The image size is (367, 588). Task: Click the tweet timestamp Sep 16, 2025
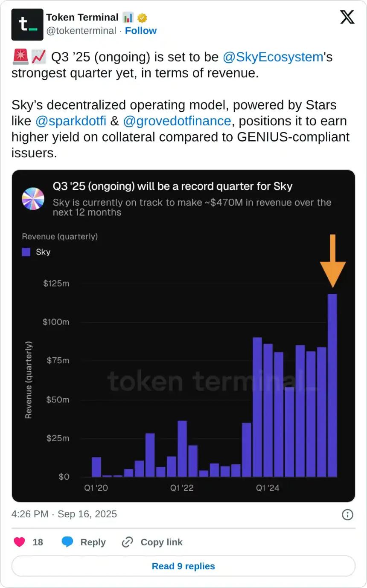point(87,514)
